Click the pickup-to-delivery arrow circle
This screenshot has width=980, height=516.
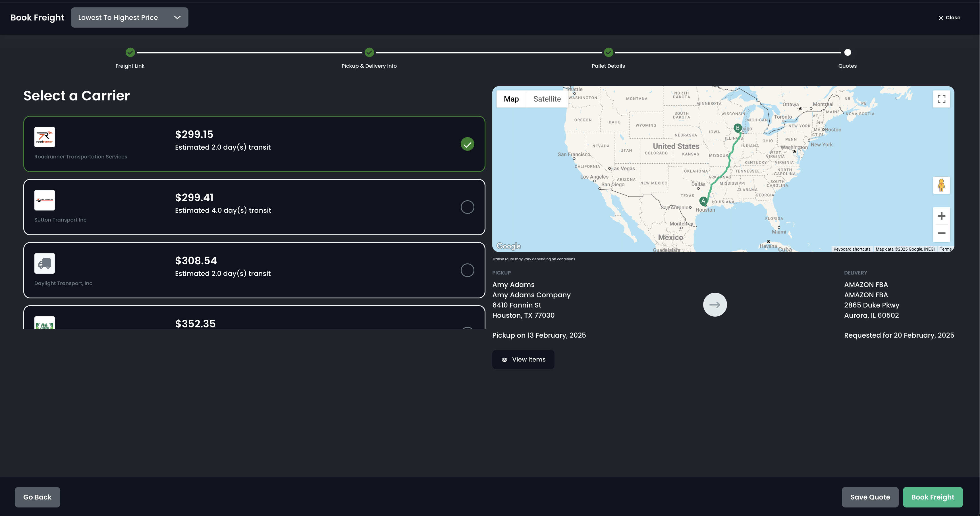(x=715, y=305)
